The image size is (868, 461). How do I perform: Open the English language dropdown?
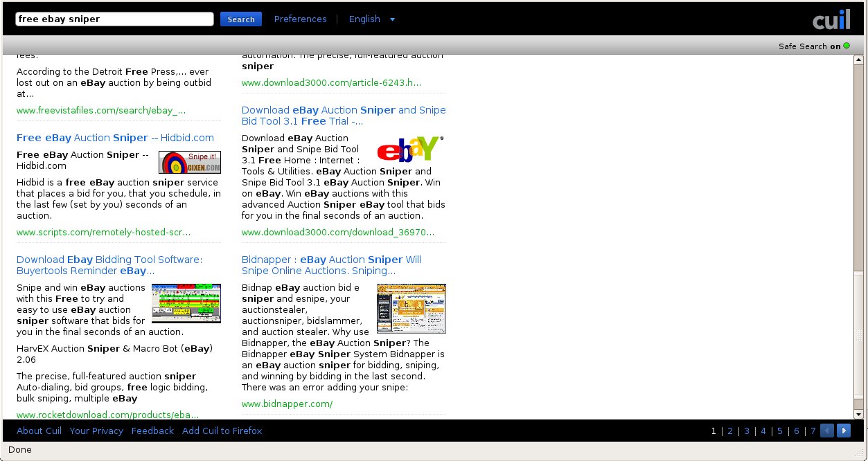372,19
